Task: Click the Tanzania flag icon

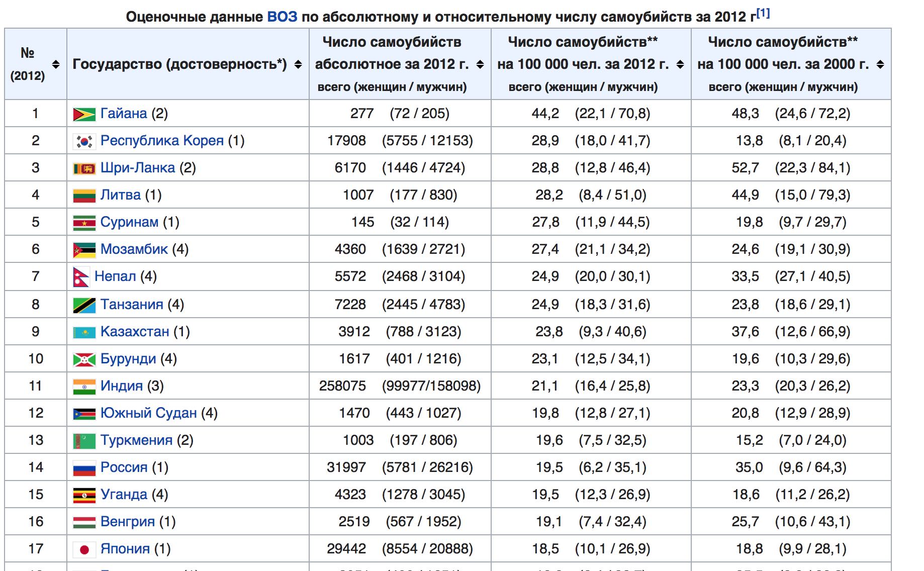Action: [x=84, y=305]
